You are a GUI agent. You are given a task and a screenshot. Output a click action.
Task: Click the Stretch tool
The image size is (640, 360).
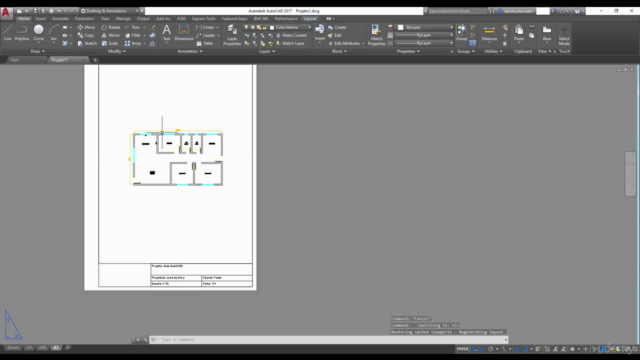pos(87,43)
